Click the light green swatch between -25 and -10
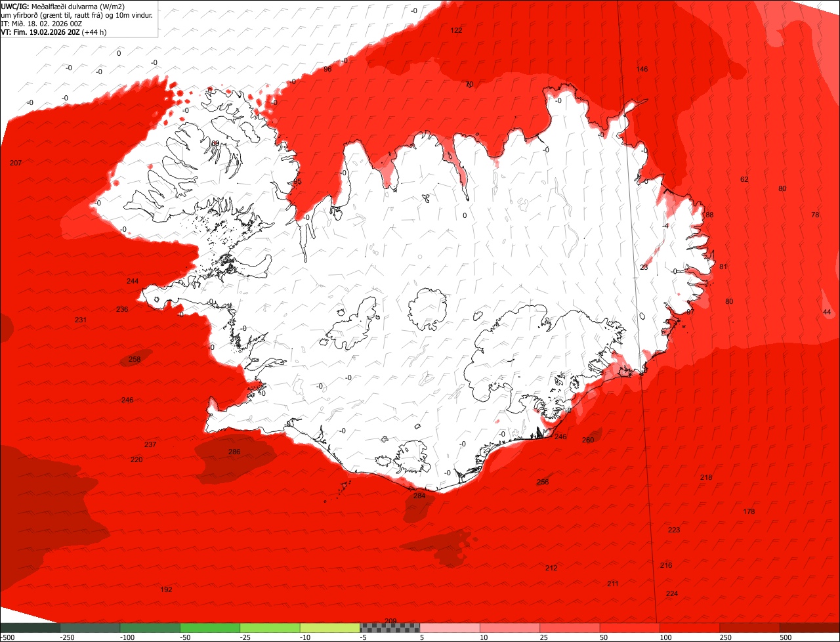This screenshot has width=840, height=642. tap(270, 628)
